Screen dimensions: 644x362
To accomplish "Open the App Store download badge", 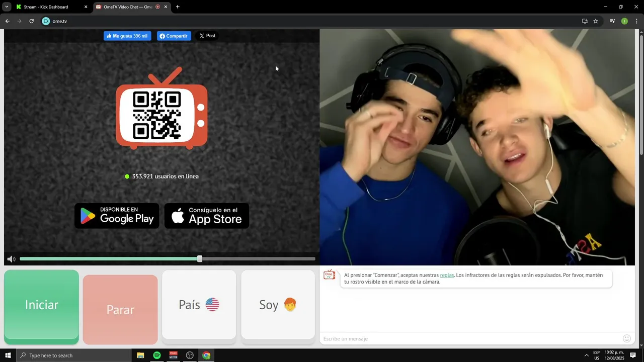I will 207,216.
